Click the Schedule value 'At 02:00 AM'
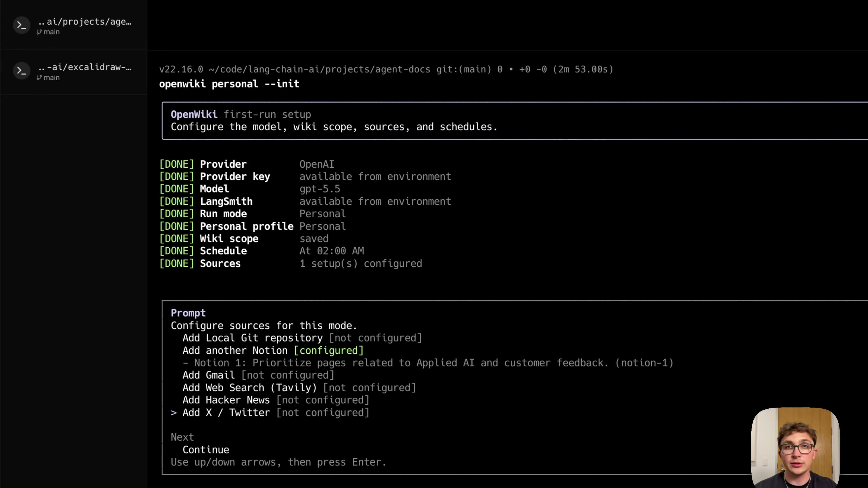Image resolution: width=868 pixels, height=488 pixels. coord(332,251)
